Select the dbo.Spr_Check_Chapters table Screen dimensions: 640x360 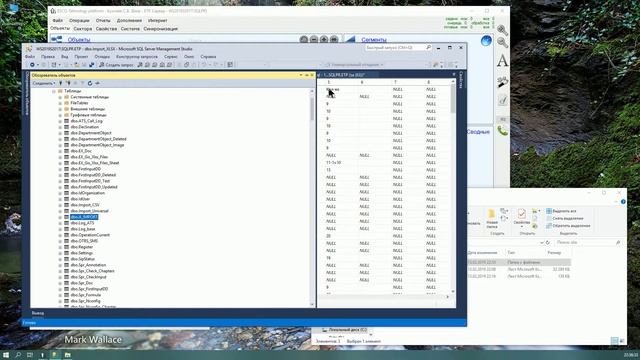[x=92, y=271]
